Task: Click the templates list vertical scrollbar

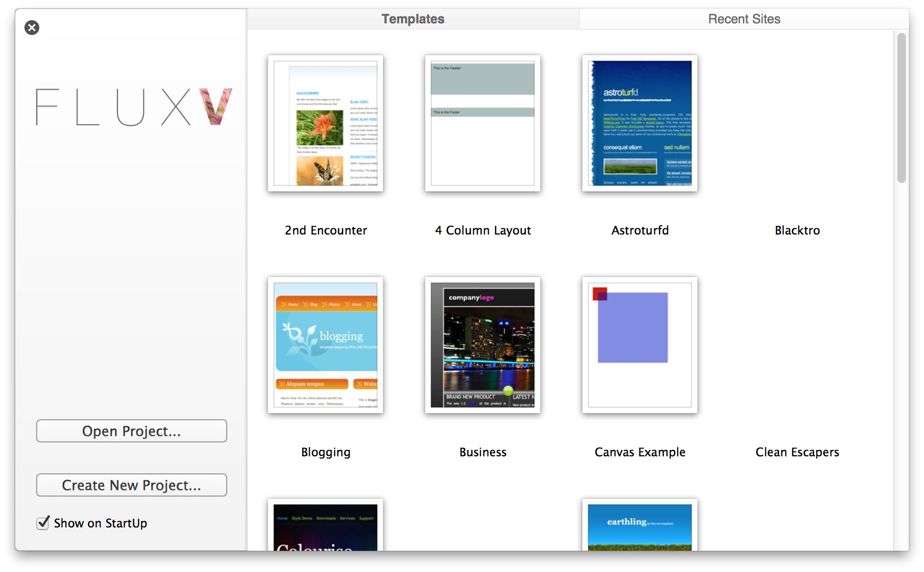Action: (x=901, y=108)
